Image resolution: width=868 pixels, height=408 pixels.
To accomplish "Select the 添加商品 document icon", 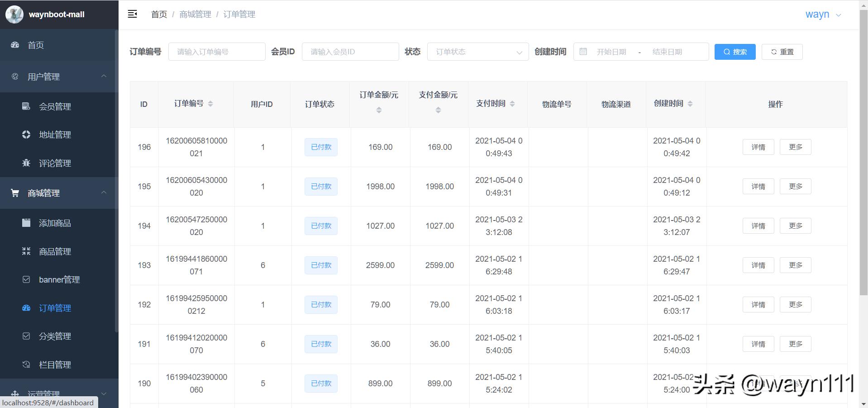I will pyautogui.click(x=26, y=223).
